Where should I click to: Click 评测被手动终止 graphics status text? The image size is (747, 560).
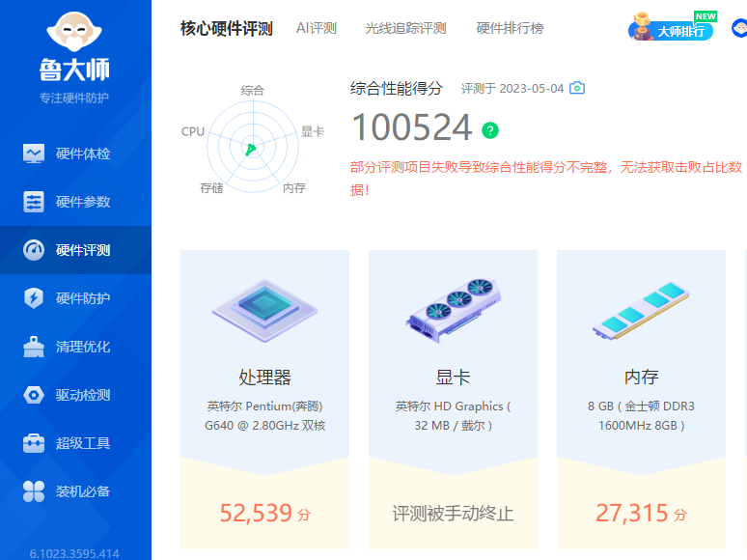coord(453,514)
